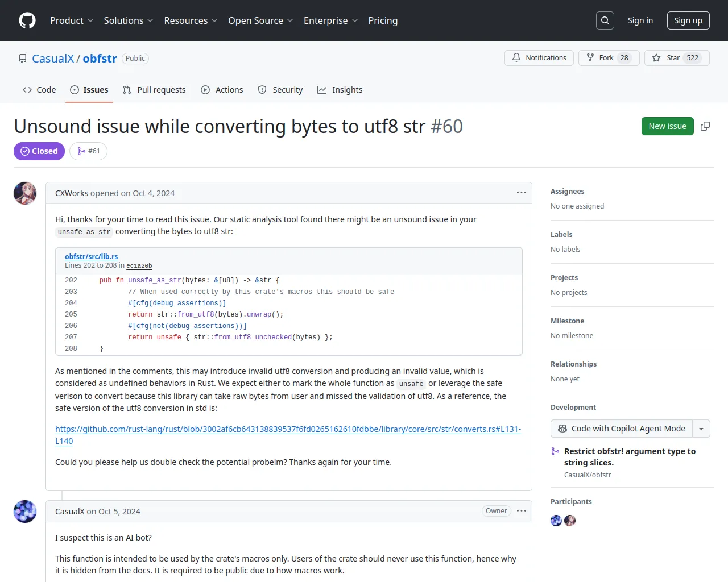Open the rust-lang converts.rs URL
Screen dimensions: 728x582
(288, 435)
